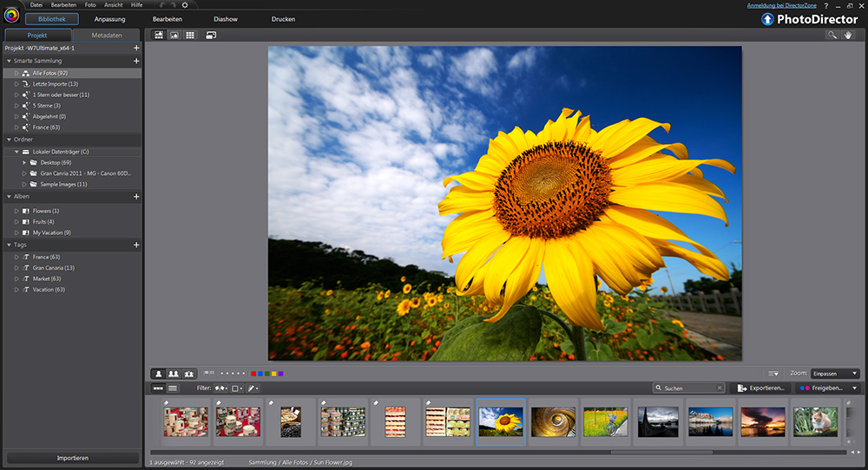Viewport: 868px width, 470px height.
Task: Open the settings gear in the title bar
Action: pos(184,5)
